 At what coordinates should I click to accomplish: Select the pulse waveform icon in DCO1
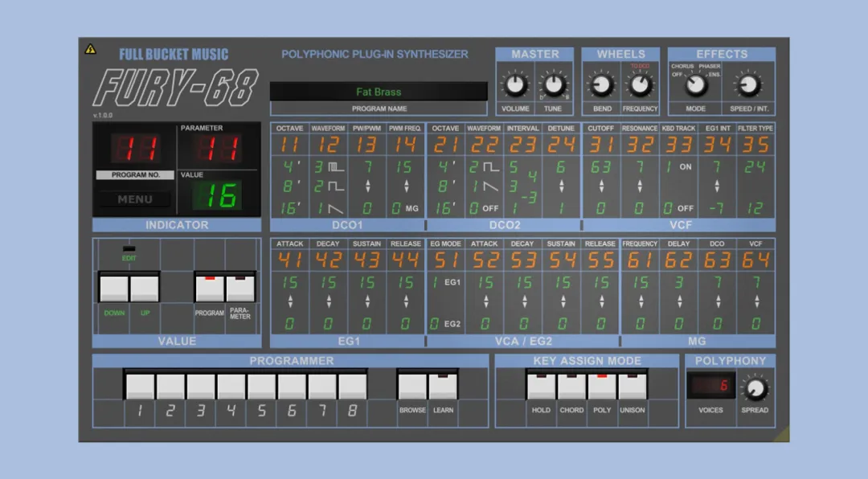[x=336, y=166]
